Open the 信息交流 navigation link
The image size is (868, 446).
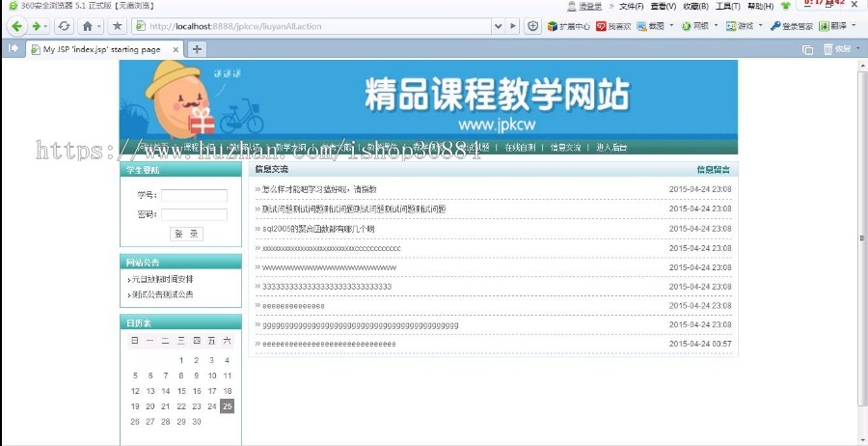565,148
